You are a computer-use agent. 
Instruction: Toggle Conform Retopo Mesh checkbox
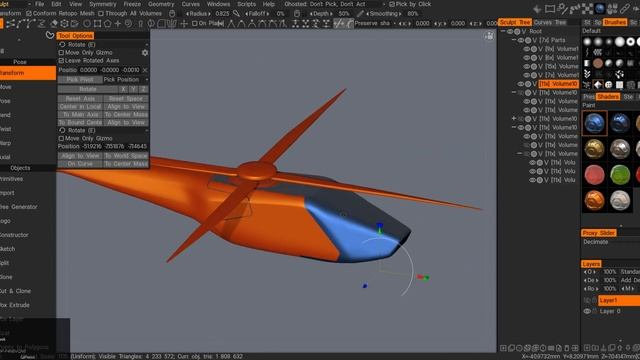(x=29, y=13)
